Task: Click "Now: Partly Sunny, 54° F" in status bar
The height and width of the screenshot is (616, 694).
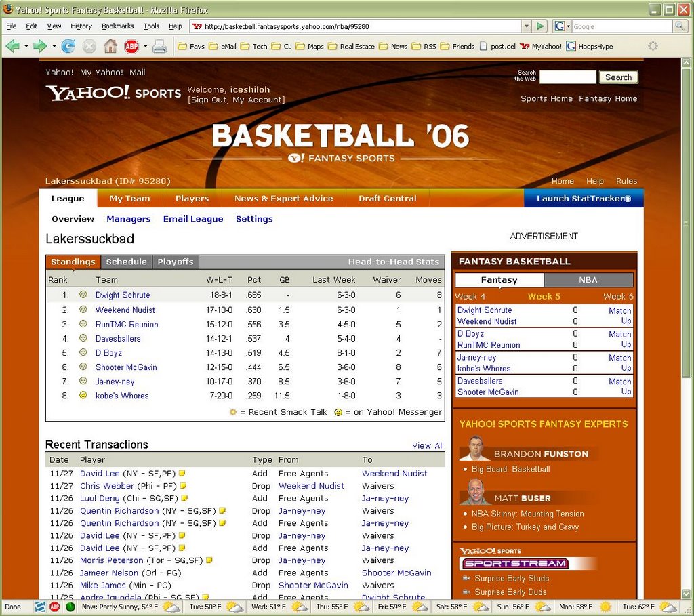Action: 119,607
